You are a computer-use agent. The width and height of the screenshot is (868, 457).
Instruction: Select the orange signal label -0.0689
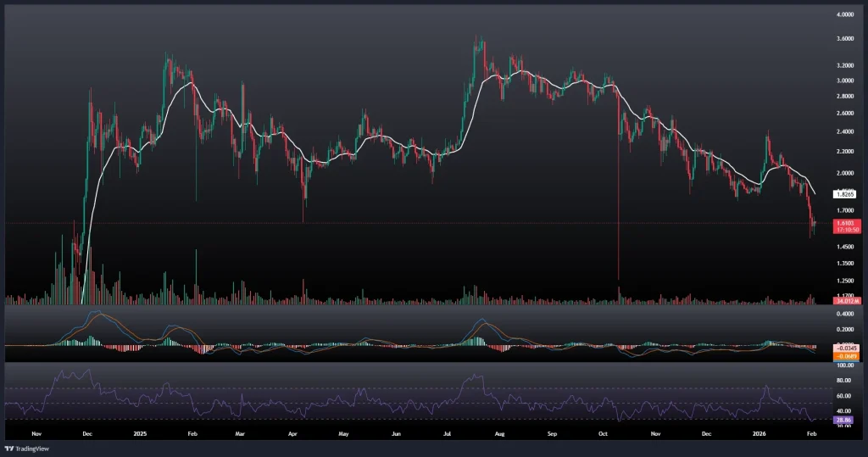click(x=846, y=356)
